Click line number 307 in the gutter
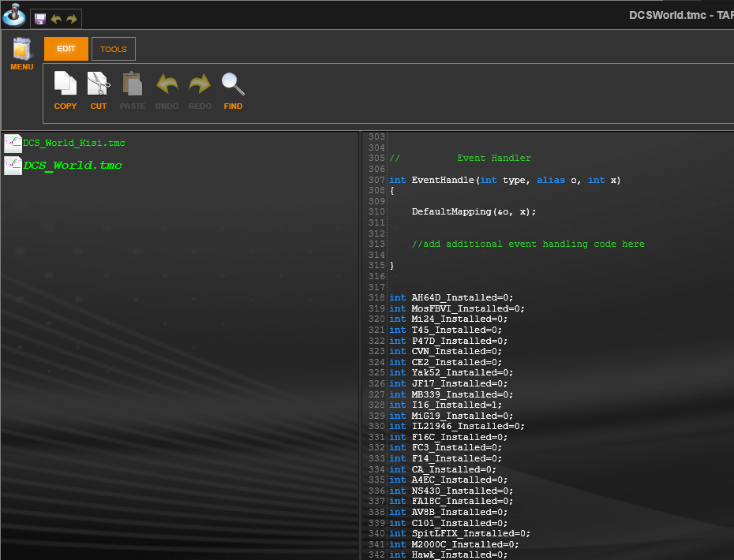Image resolution: width=734 pixels, height=560 pixels. tap(376, 180)
